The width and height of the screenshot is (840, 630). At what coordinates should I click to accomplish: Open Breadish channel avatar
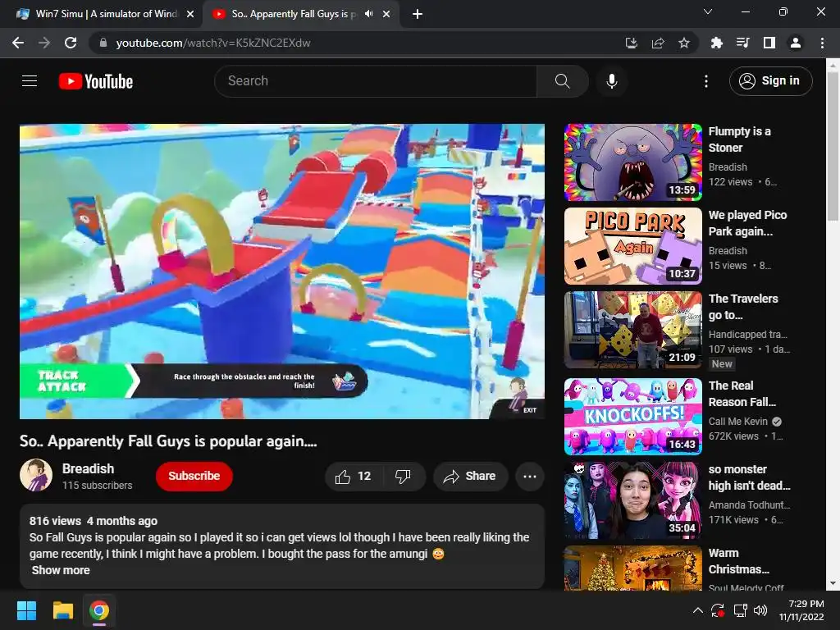[x=36, y=475]
